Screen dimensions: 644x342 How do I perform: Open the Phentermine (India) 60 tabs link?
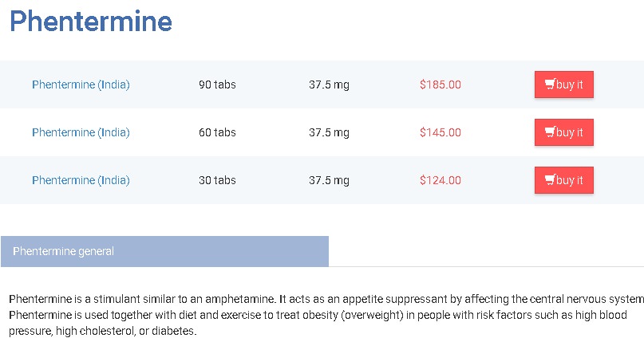81,132
